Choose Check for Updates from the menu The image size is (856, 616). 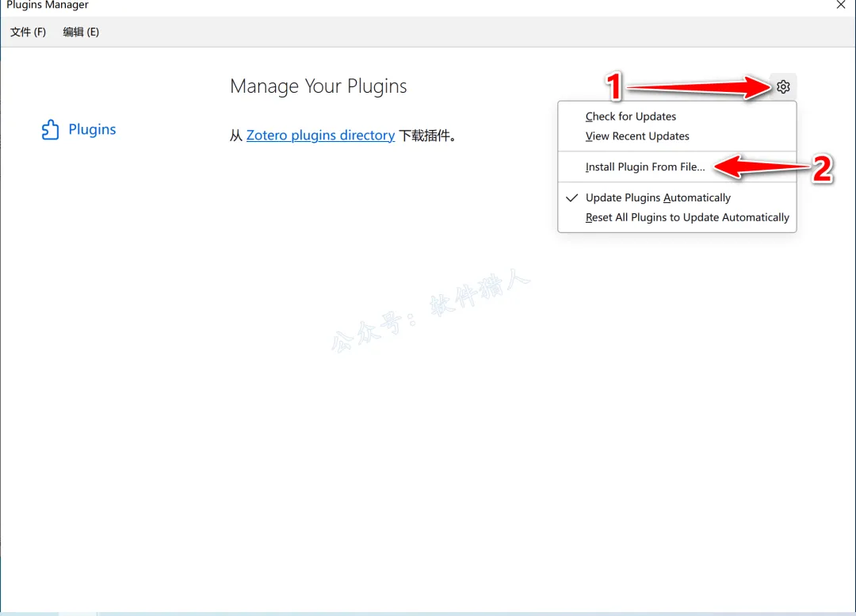tap(677, 117)
